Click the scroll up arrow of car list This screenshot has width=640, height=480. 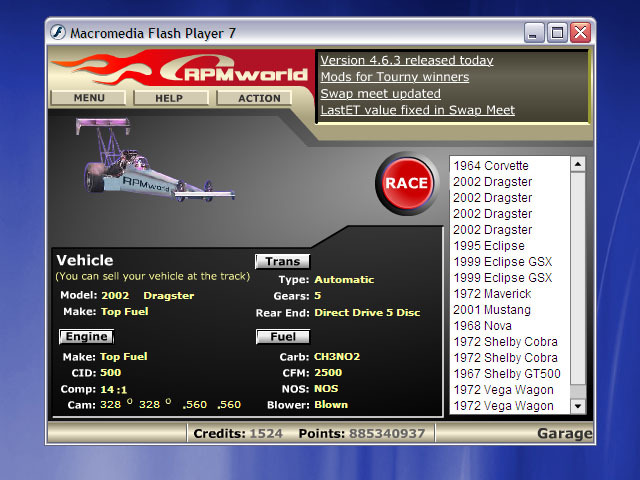(x=578, y=164)
